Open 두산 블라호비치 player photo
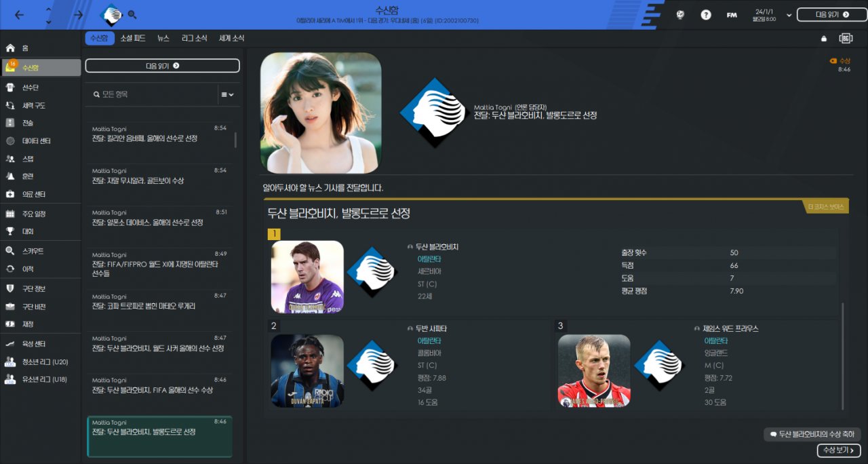Screen dimensions: 868x464 click(307, 277)
